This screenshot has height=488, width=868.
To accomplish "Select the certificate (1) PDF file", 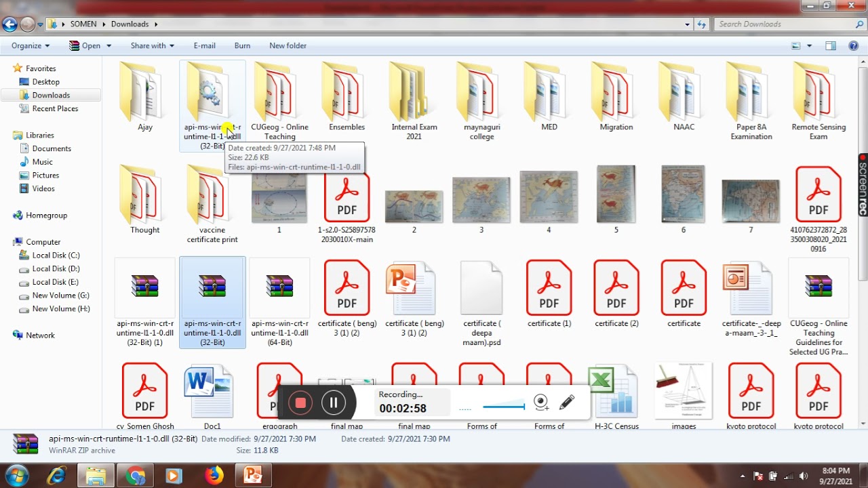I will 549,293.
